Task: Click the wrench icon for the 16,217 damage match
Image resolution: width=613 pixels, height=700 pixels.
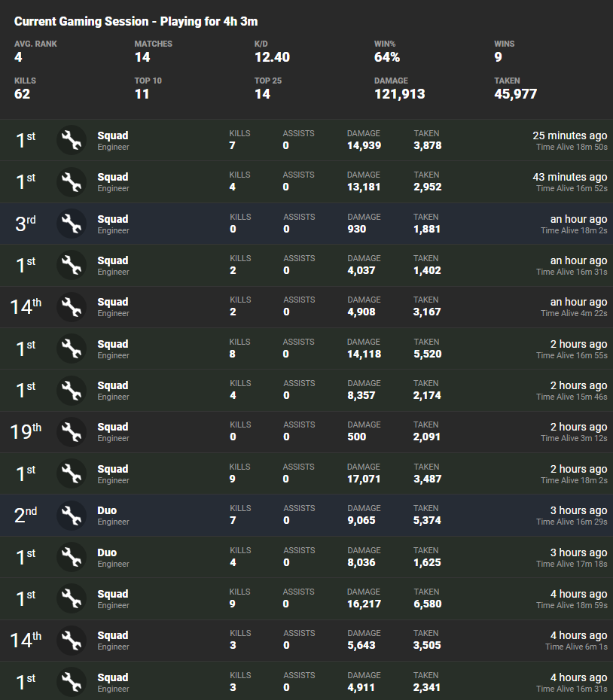Action: [72, 599]
